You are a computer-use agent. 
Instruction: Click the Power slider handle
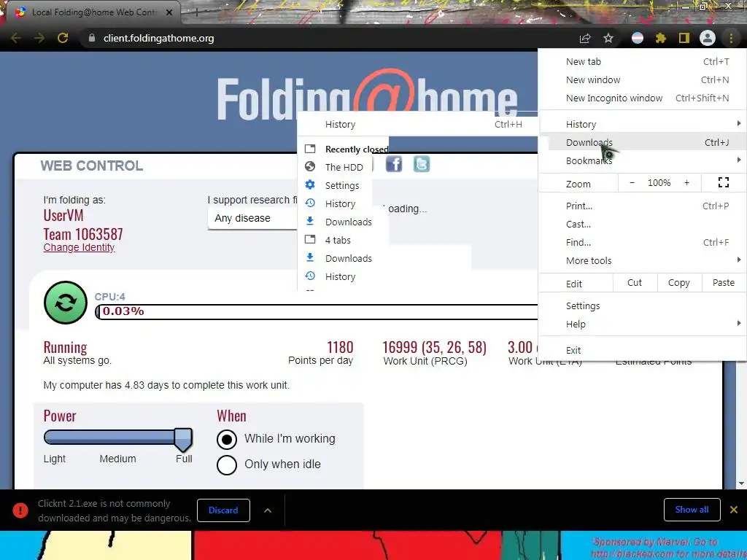[x=183, y=439]
